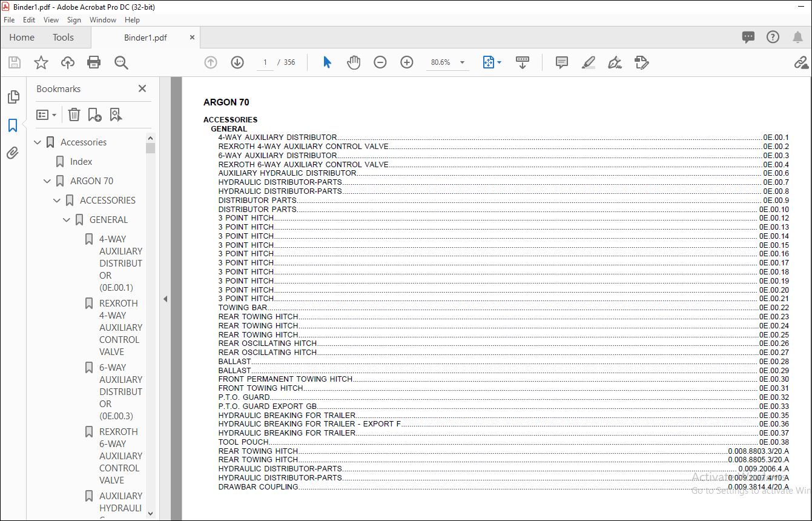This screenshot has width=812, height=521.
Task: Click the page number input field
Action: 265,62
